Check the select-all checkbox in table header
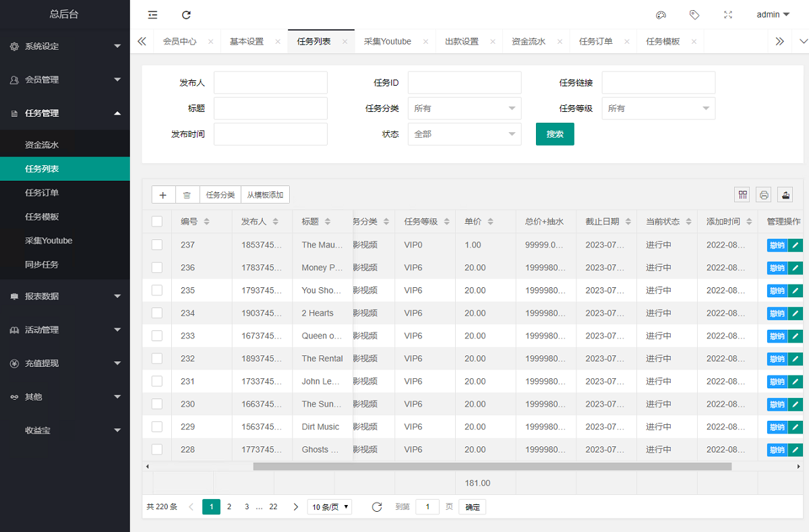This screenshot has width=809, height=532. (157, 221)
